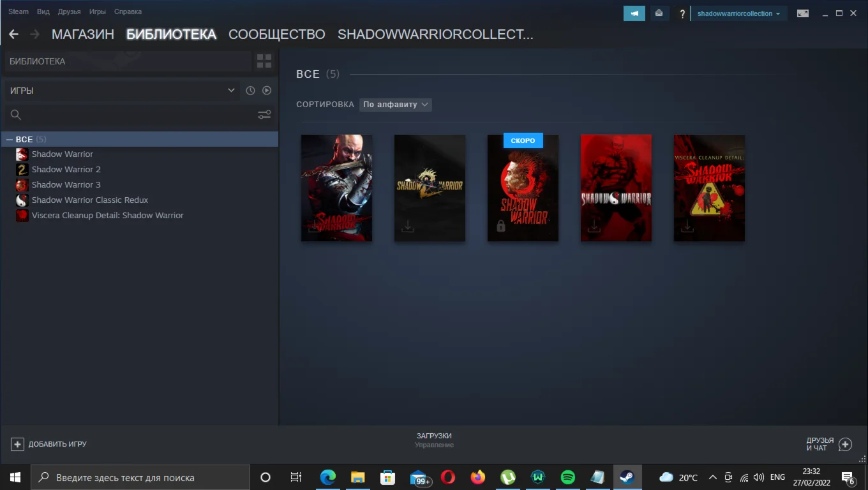Switch library to grid collections view
868x490 pixels.
pos(264,61)
